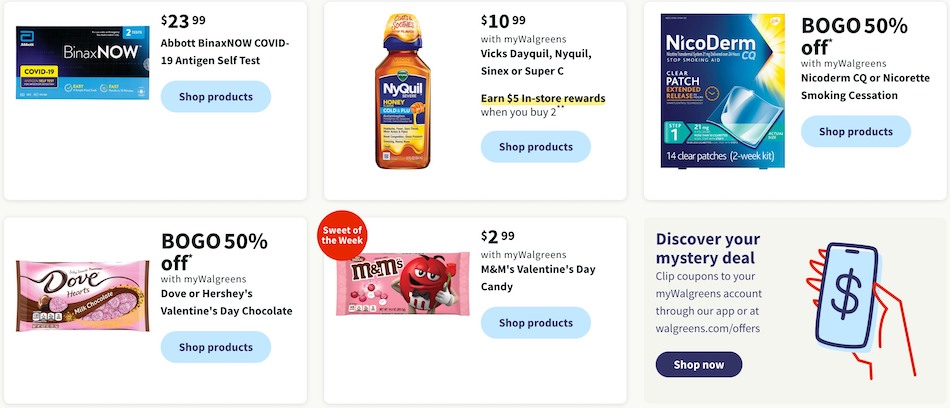
Task: Click Shop products for M&M's Valentine's candy
Action: tap(536, 323)
